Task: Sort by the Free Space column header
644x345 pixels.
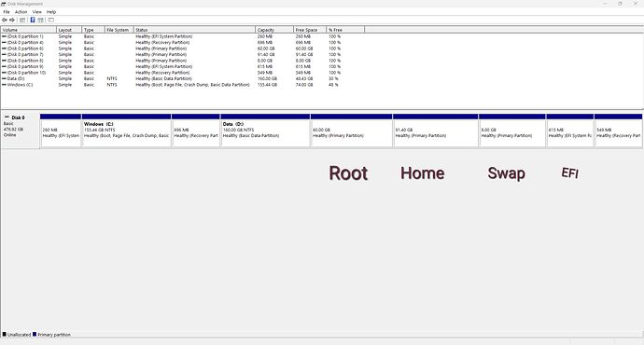Action: click(310, 30)
